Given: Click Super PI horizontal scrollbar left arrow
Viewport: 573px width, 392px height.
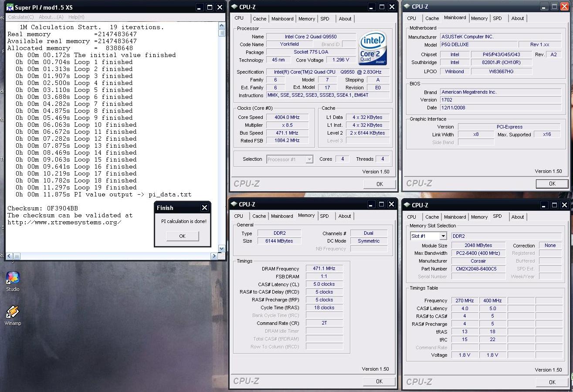Looking at the screenshot, I should [x=10, y=256].
